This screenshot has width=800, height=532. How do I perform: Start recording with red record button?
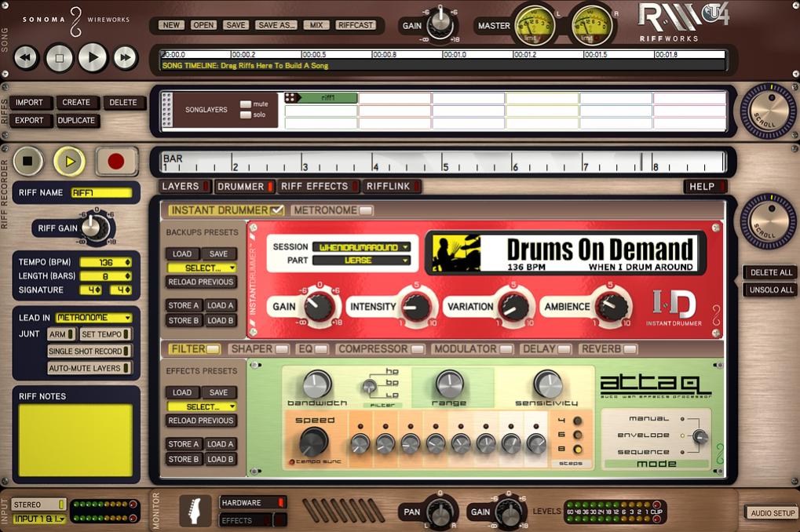[116, 161]
